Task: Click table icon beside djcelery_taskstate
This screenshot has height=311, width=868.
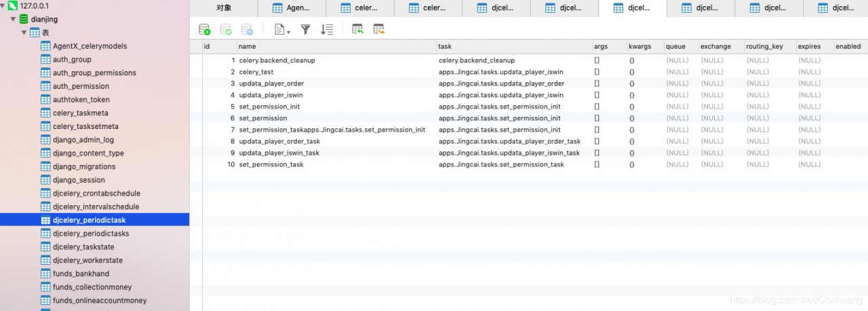Action: pos(45,247)
